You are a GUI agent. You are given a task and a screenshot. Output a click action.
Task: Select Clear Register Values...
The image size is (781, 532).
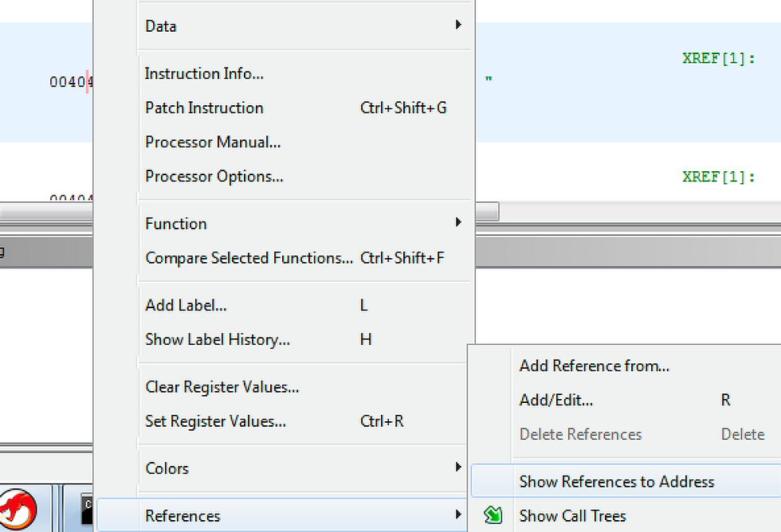(304, 387)
